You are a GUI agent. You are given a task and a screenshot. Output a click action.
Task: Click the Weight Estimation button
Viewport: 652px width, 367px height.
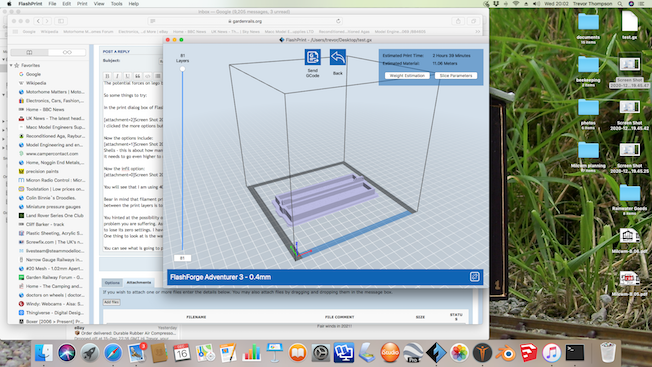coord(407,76)
